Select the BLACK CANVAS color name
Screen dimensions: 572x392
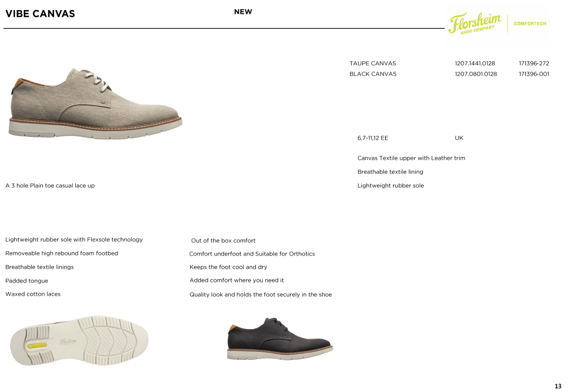pyautogui.click(x=373, y=74)
